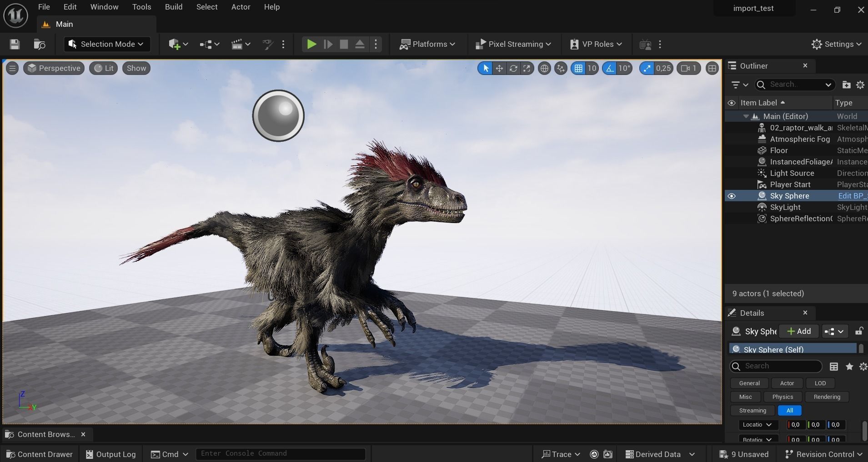Click the Enter Console Command field

pos(281,453)
